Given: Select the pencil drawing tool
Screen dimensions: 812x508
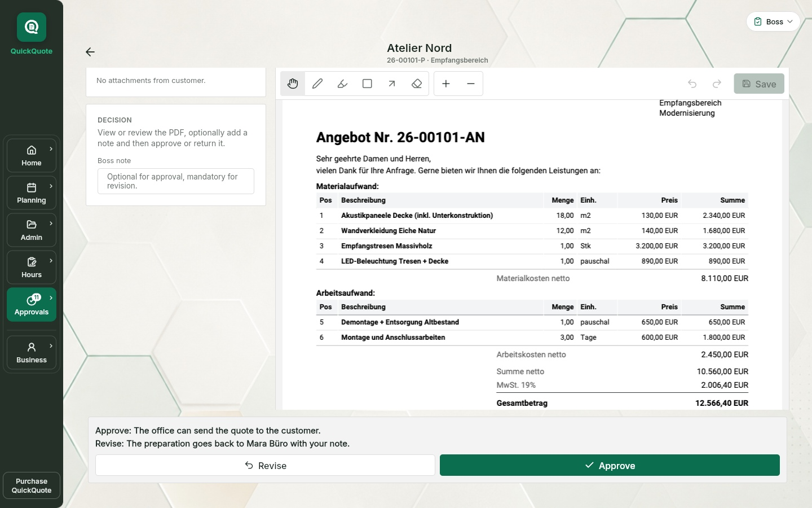Looking at the screenshot, I should pyautogui.click(x=317, y=84).
